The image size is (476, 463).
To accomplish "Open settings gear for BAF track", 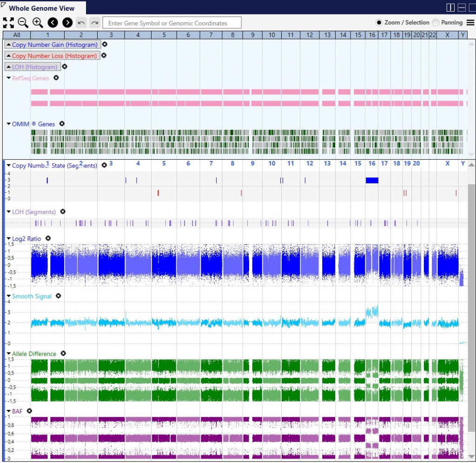I will pos(29,411).
